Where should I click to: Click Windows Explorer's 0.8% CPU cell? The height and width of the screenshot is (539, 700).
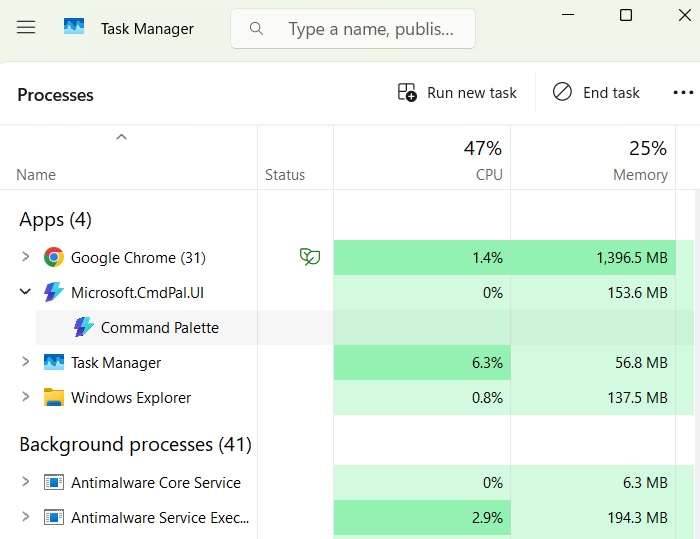point(422,397)
